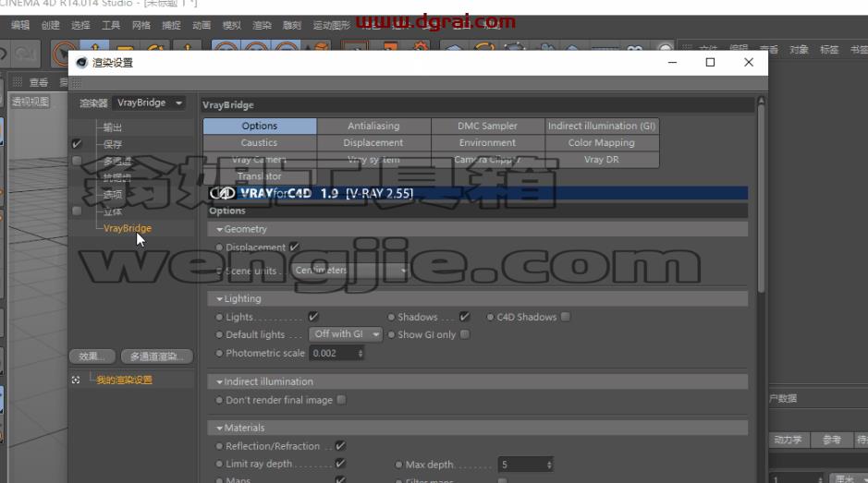Enable the 立体 checkbox in settings list
The height and width of the screenshot is (483, 868).
click(77, 211)
